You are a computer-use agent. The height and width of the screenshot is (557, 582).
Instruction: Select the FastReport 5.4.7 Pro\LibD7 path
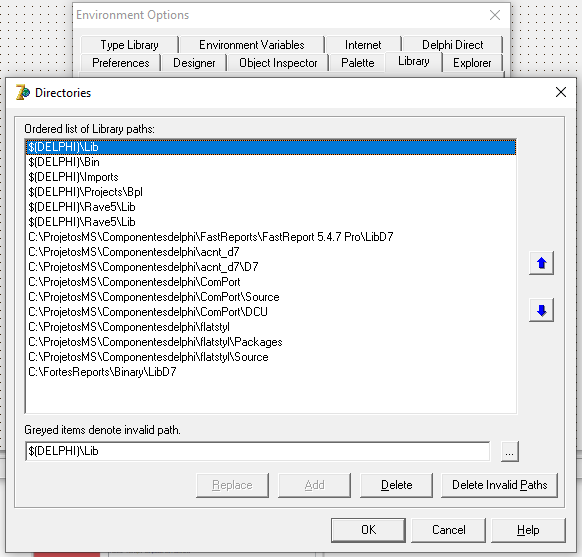pos(271,237)
